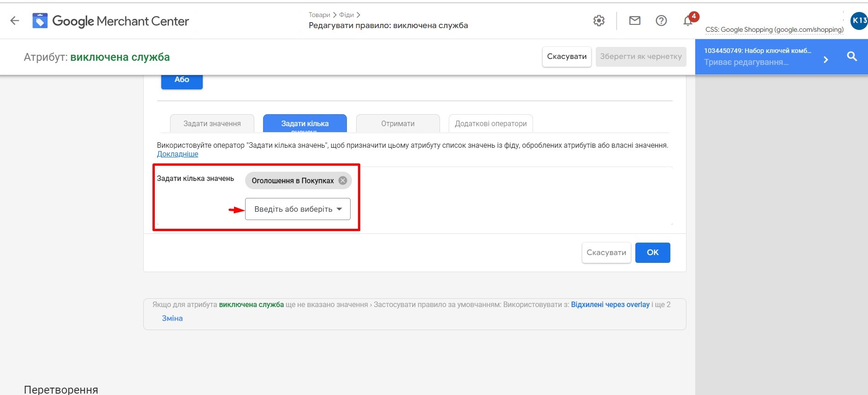Open notifications bell with 4 alerts
The width and height of the screenshot is (868, 395).
tap(688, 21)
